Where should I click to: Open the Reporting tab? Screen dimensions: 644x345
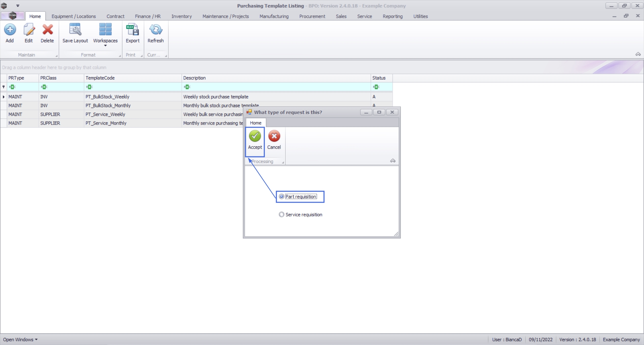pos(392,16)
